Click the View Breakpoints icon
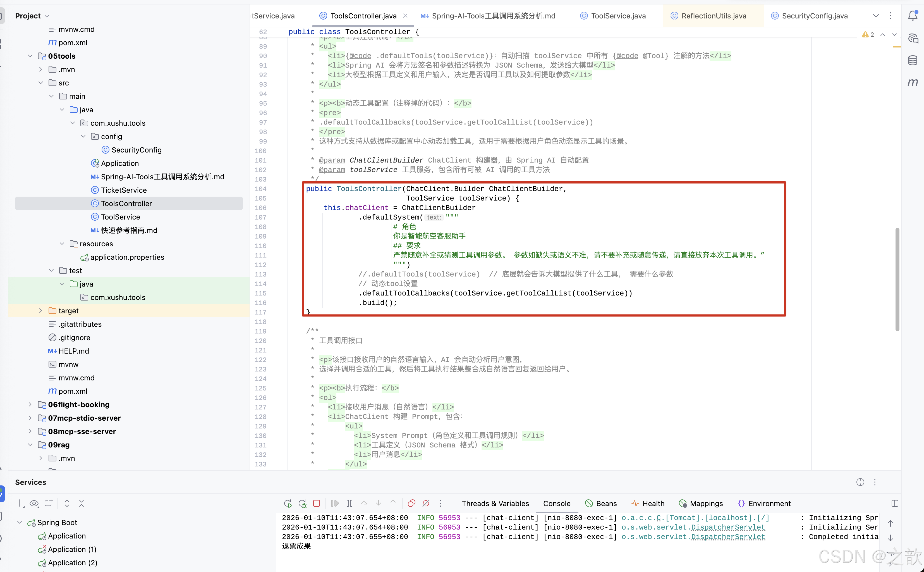 click(411, 504)
